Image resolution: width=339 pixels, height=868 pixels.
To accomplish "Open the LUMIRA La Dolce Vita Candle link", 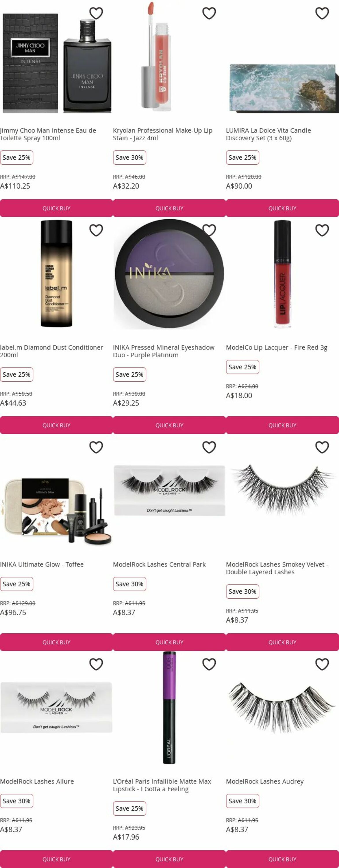I will point(268,134).
